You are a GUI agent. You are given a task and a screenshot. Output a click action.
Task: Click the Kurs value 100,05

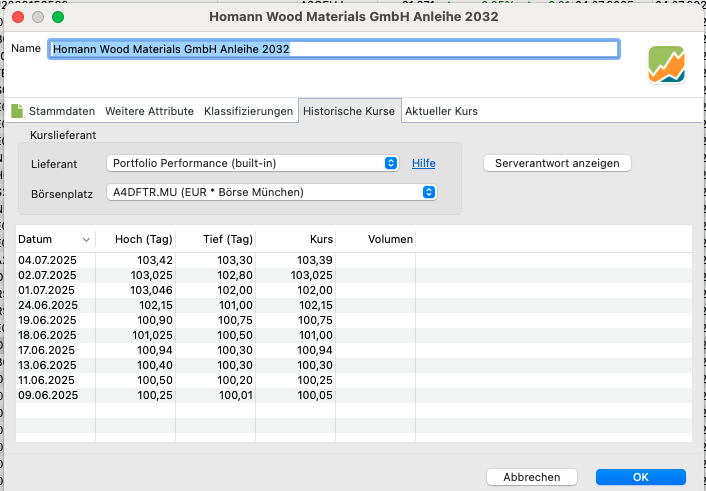315,395
